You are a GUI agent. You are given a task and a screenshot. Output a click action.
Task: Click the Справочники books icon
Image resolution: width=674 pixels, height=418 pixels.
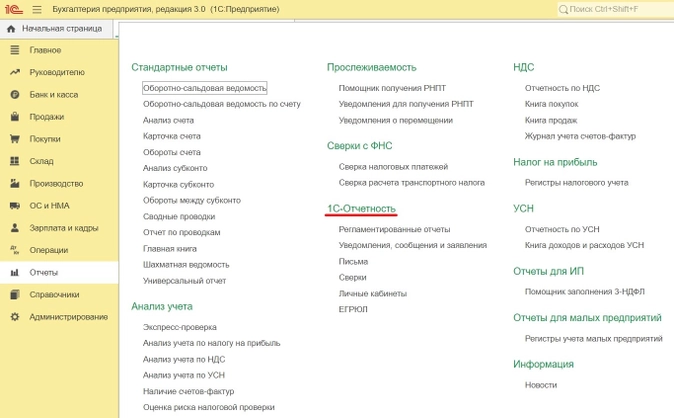(15, 295)
